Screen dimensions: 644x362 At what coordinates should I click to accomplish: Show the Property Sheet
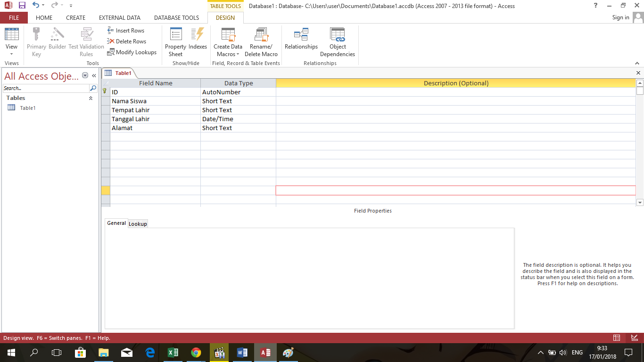coord(175,41)
